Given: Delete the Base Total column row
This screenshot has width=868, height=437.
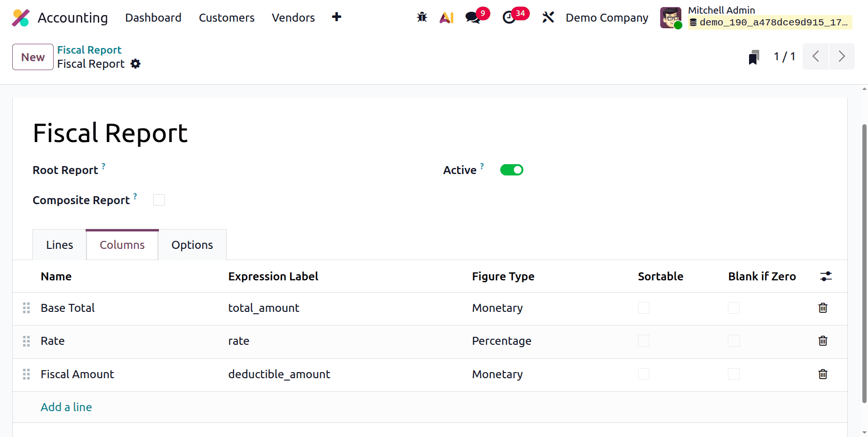Looking at the screenshot, I should [823, 308].
